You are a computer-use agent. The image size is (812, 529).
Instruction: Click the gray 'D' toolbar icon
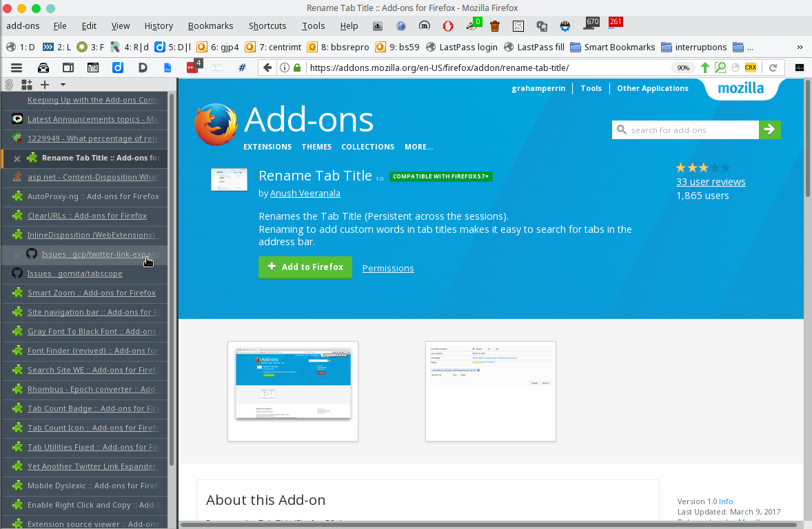(x=143, y=68)
